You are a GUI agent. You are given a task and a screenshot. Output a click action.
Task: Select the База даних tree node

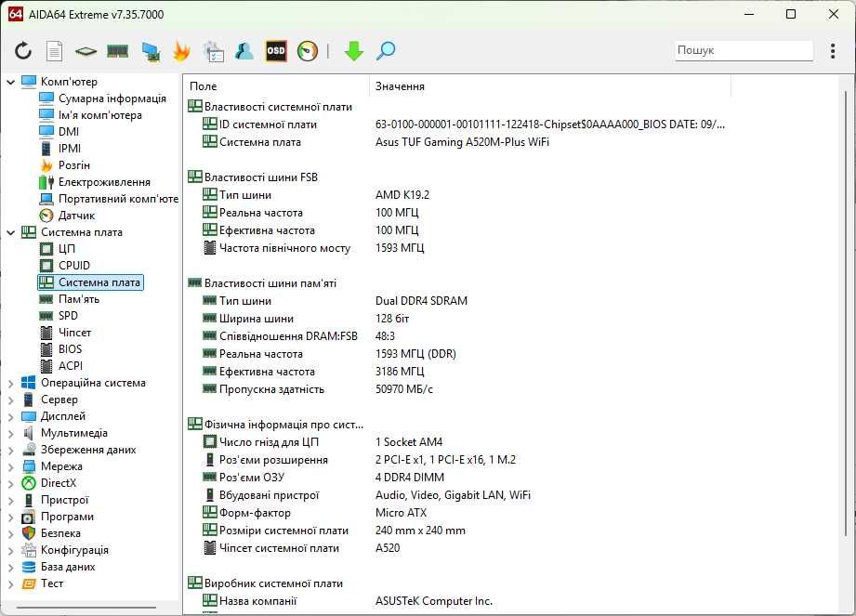68,567
